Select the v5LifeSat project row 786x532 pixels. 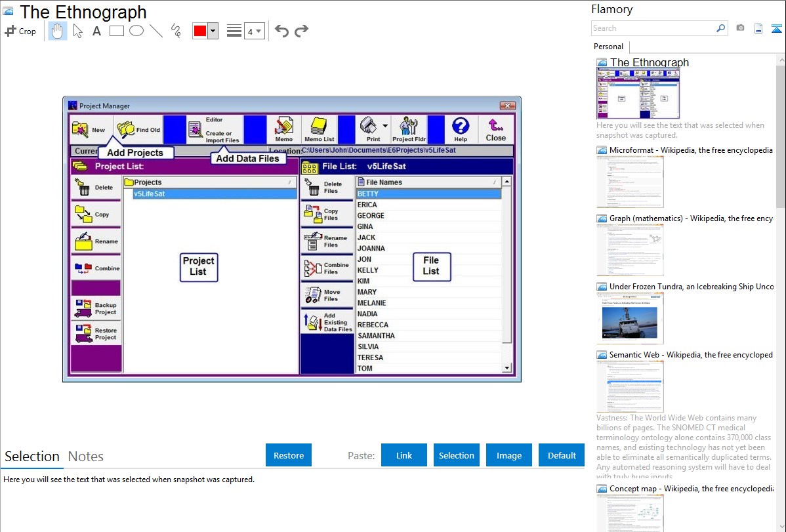point(215,194)
